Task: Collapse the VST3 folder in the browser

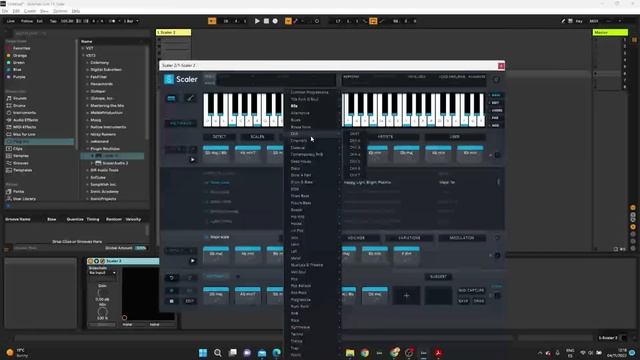Action: [83, 56]
